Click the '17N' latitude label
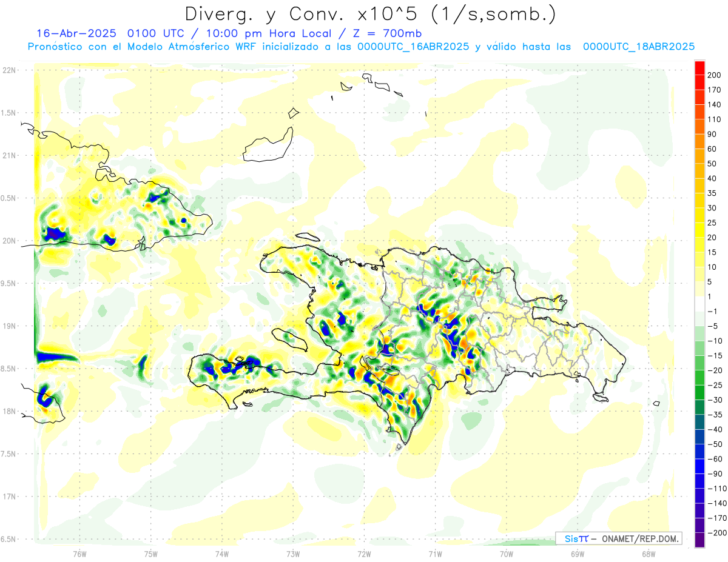This screenshot has height=562, width=728. pos(8,497)
